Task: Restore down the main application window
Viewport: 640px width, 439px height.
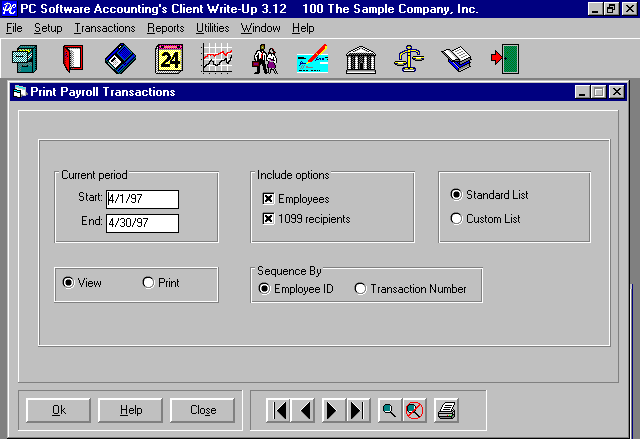Action: click(611, 9)
